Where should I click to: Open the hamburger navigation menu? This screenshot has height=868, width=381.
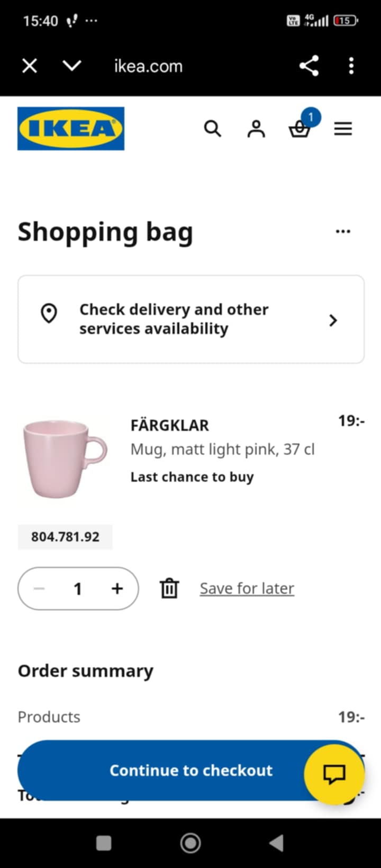click(343, 129)
